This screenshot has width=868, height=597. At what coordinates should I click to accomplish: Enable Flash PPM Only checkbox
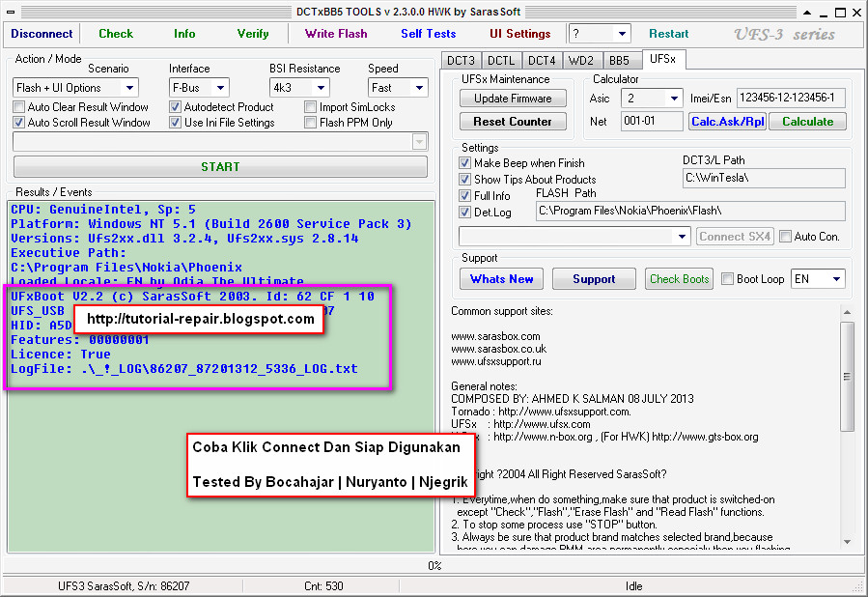[x=311, y=123]
